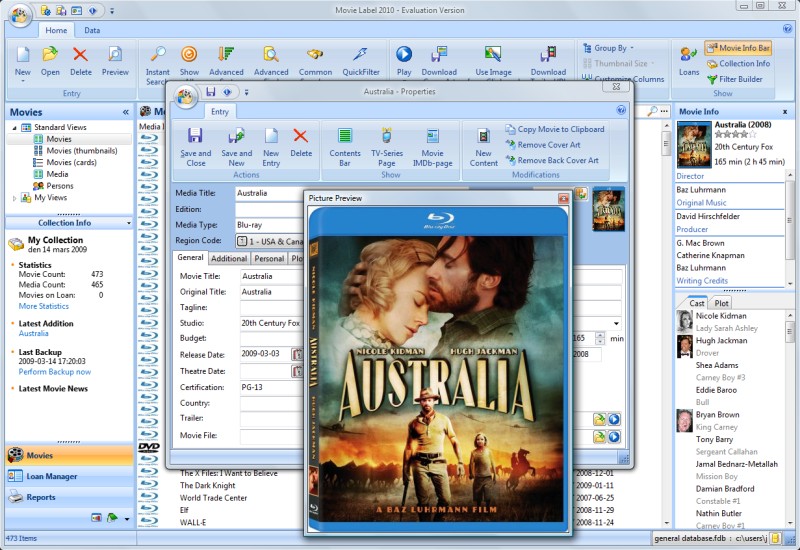
Task: Click Save and Close in Properties window
Action: [x=195, y=147]
